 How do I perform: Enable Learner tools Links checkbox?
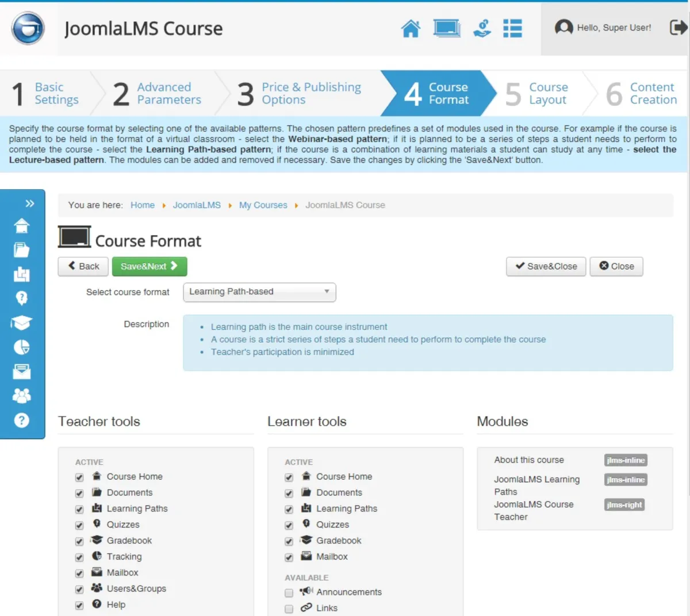pyautogui.click(x=289, y=609)
